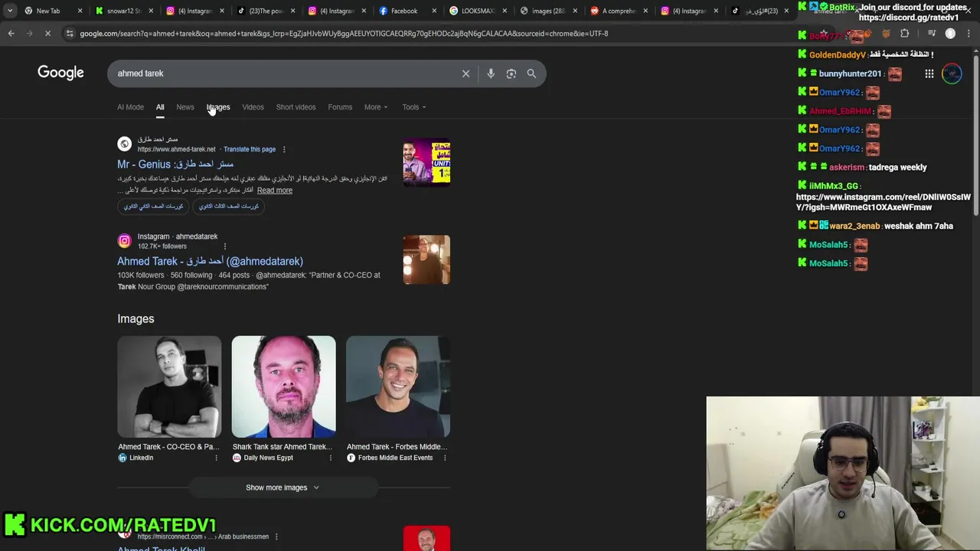The height and width of the screenshot is (551, 980).
Task: Stop page loading with the X button
Action: point(47,34)
